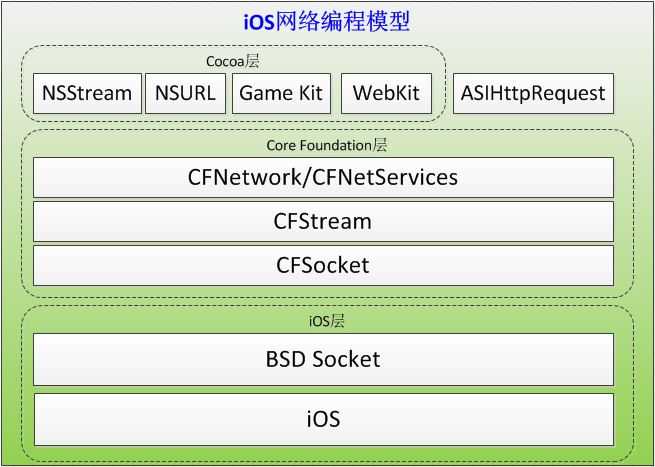Click the CFNetServices part of the label

385,178
